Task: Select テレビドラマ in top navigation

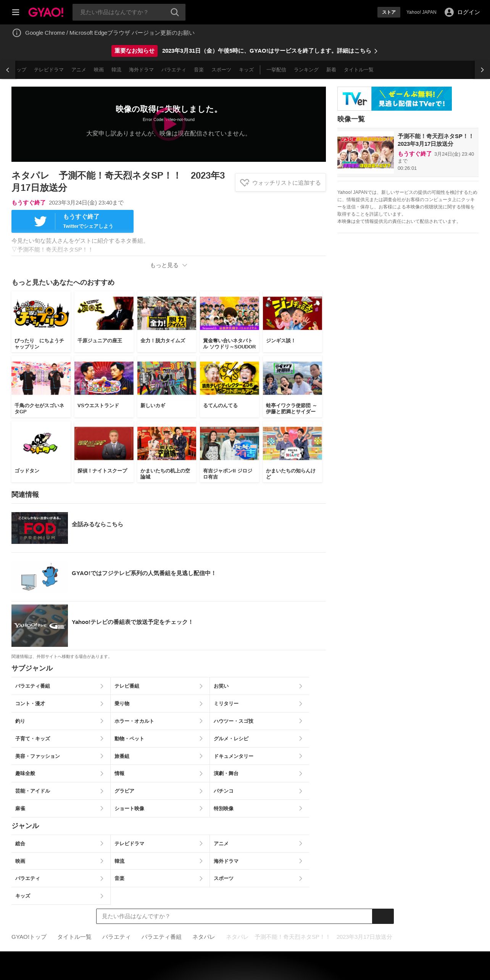Action: (x=49, y=70)
